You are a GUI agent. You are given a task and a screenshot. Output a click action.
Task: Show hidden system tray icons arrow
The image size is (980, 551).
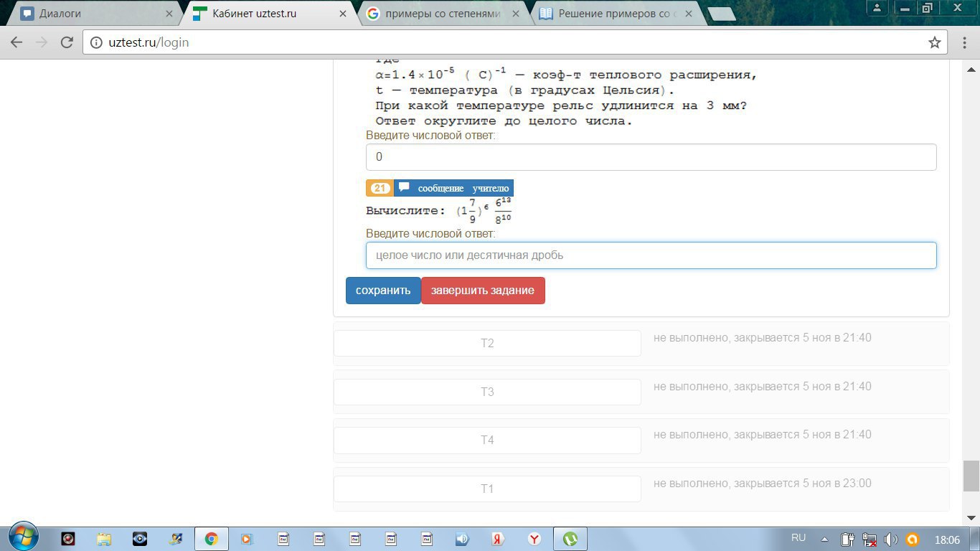pyautogui.click(x=824, y=540)
